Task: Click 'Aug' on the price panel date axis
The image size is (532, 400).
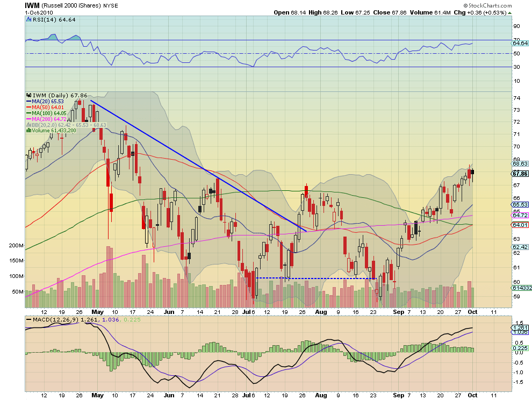Action: (321, 312)
